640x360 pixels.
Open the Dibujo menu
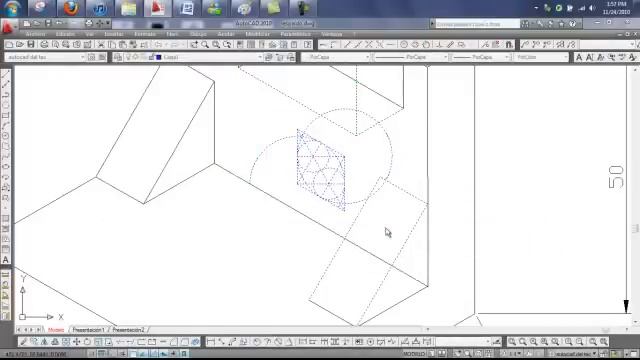(198, 34)
